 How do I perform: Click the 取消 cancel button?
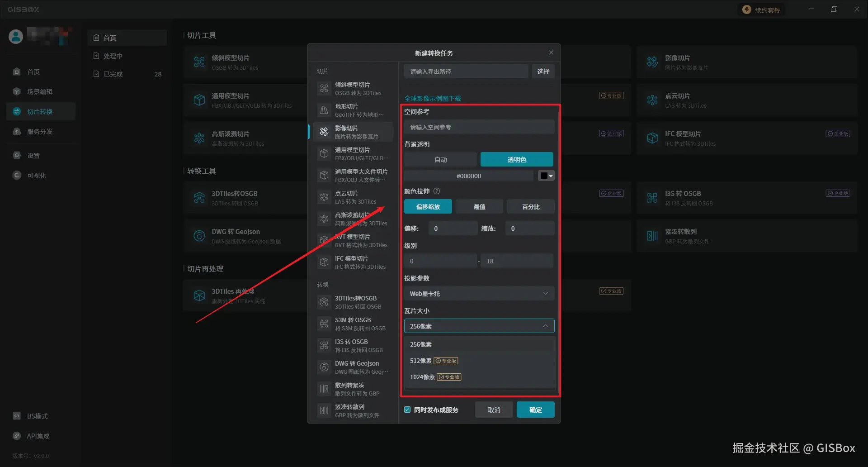[x=494, y=410]
